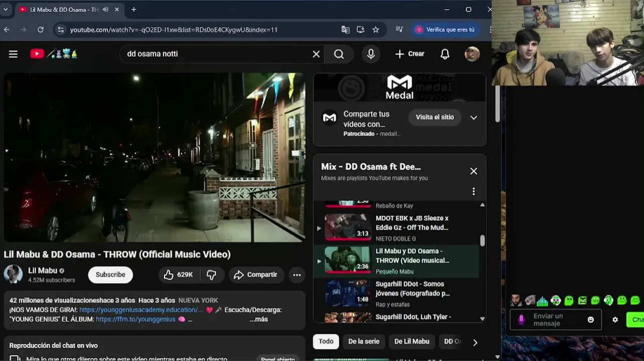The height and width of the screenshot is (361, 644).
Task: Select angry green square face emote
Action: (582, 301)
